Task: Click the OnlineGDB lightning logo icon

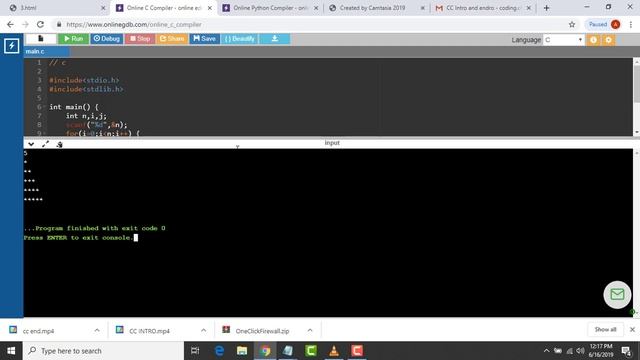Action: coord(11,46)
